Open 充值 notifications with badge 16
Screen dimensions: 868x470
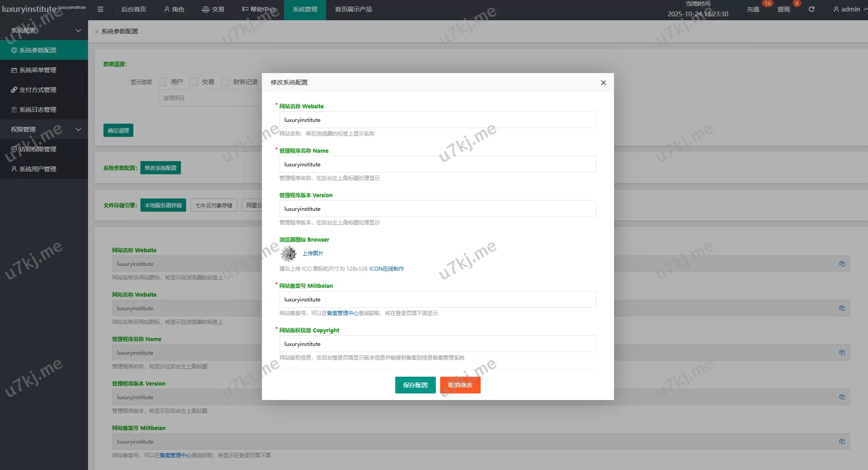[753, 9]
